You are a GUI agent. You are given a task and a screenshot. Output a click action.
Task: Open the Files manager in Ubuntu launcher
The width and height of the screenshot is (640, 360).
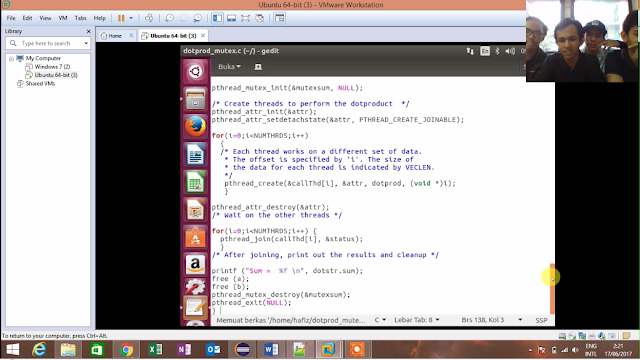[x=195, y=99]
